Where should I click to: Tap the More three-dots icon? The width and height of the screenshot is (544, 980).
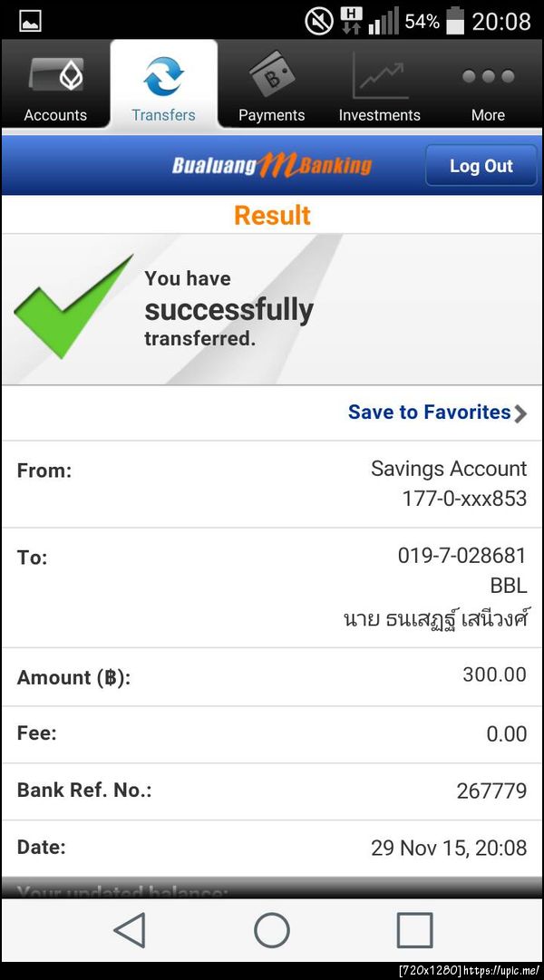(488, 76)
